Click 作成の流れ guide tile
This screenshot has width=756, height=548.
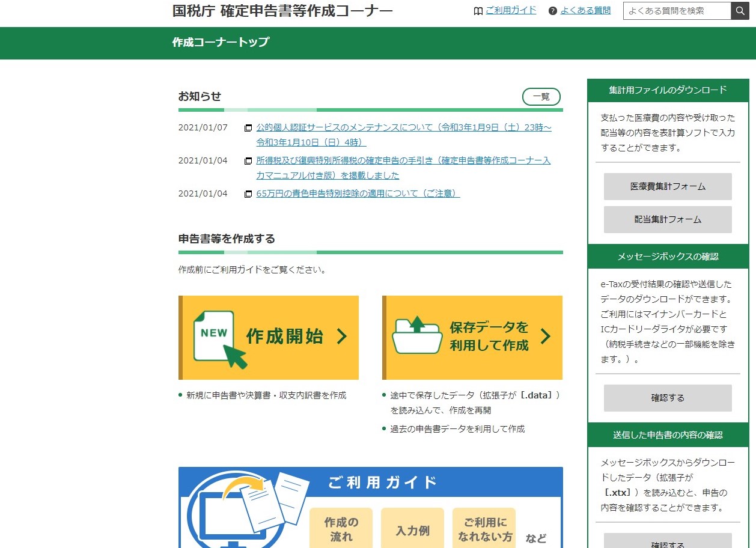tap(341, 528)
